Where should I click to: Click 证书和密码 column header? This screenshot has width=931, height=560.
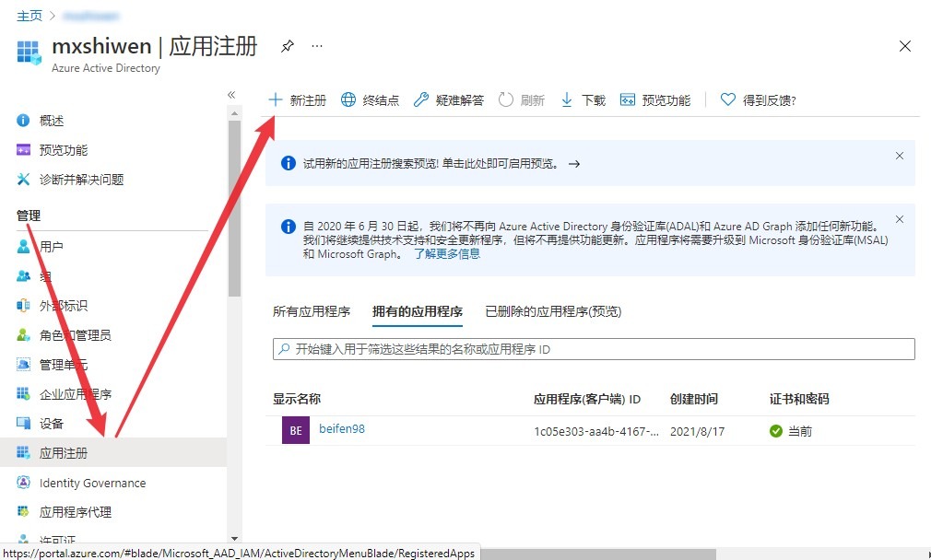coord(799,399)
